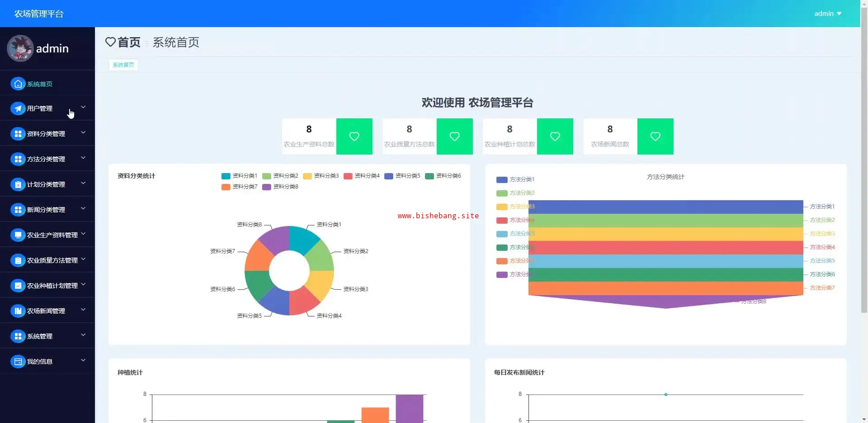The width and height of the screenshot is (868, 423).
Task: Open the 我的信息 sidebar menu
Action: coord(40,362)
